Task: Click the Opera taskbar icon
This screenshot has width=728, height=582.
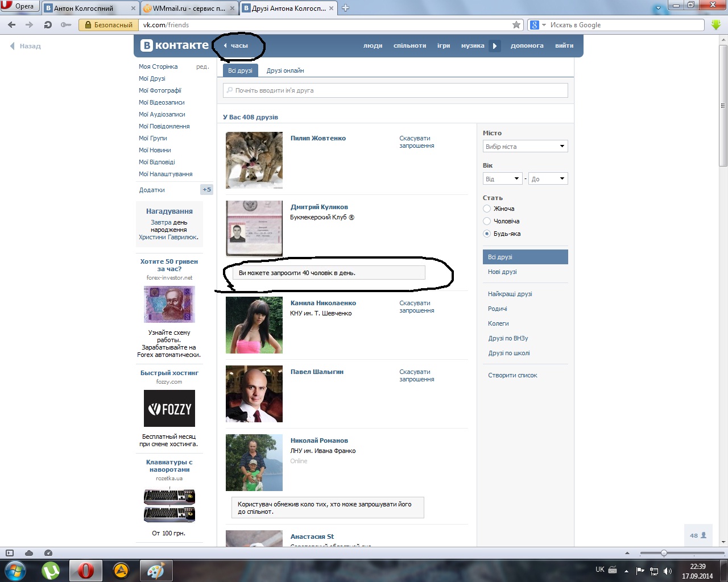Action: pyautogui.click(x=86, y=570)
